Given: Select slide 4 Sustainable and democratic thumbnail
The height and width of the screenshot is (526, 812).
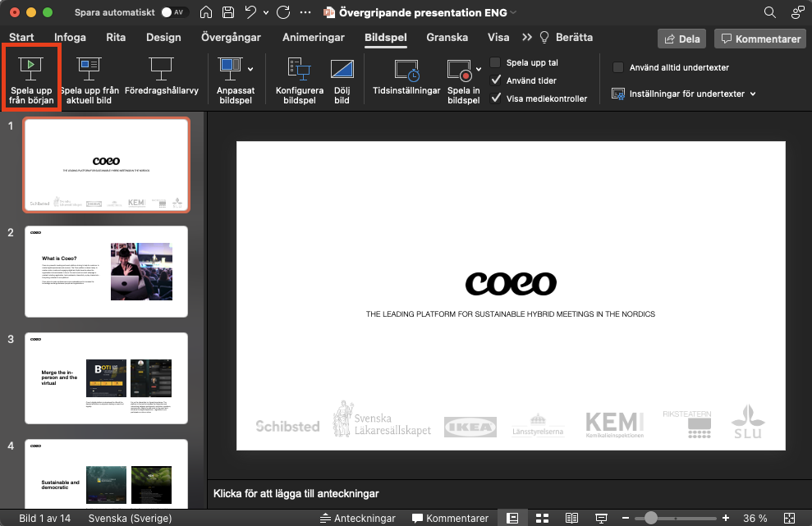Looking at the screenshot, I should [106, 473].
